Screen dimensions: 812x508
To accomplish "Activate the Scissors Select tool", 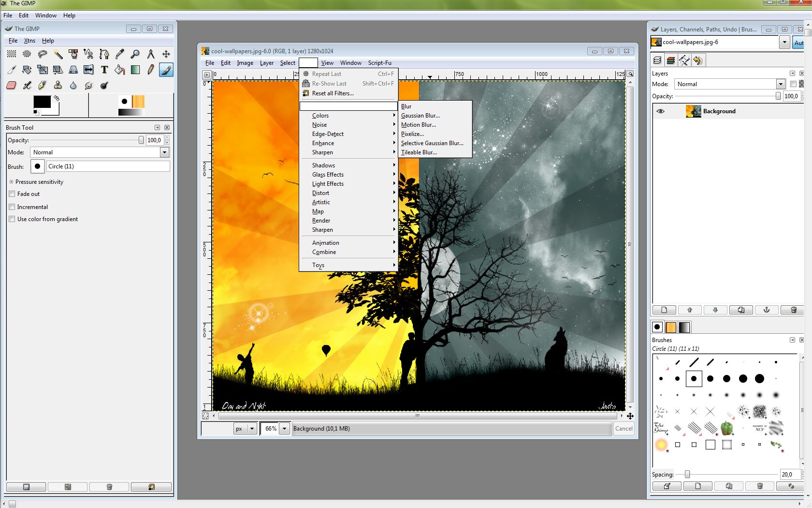I will (89, 54).
